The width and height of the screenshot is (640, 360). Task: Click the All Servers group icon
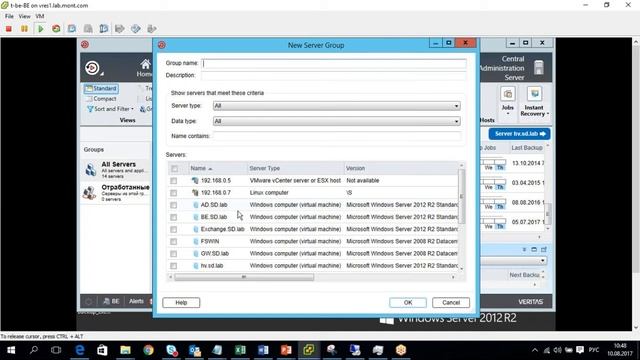click(91, 169)
